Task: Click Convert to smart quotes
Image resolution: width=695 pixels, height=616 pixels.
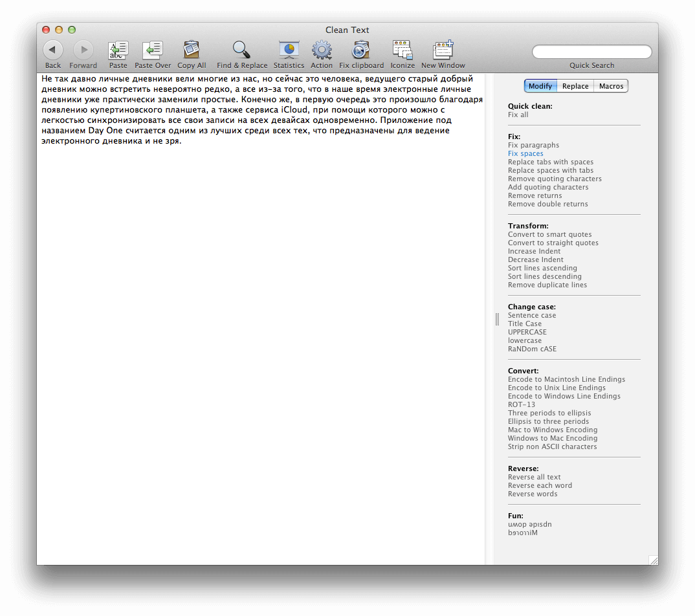Action: (x=549, y=234)
